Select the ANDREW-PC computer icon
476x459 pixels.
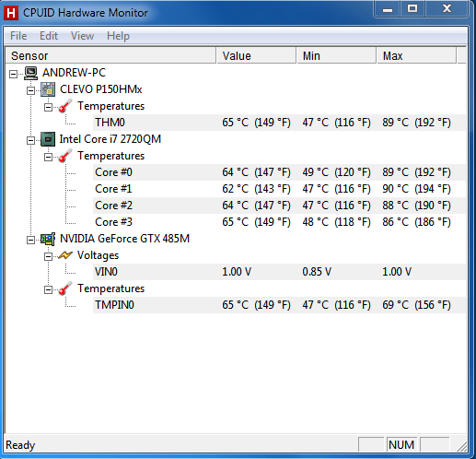click(30, 73)
